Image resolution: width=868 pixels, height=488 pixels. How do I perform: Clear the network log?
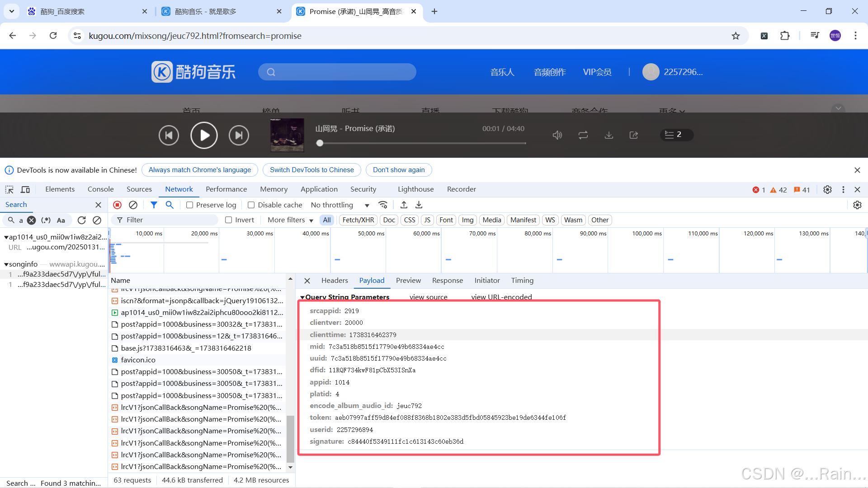[133, 205]
